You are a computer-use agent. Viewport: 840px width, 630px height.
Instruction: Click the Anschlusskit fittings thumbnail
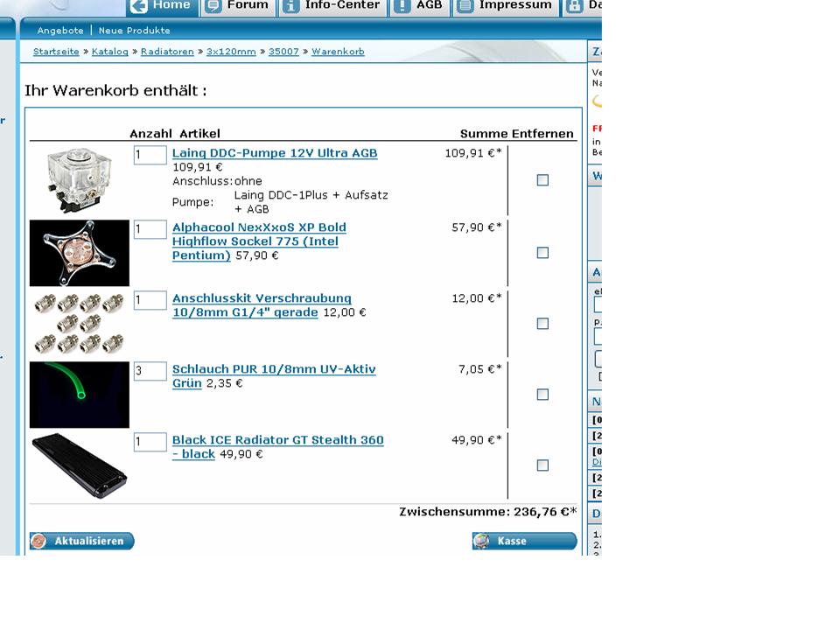pos(80,324)
